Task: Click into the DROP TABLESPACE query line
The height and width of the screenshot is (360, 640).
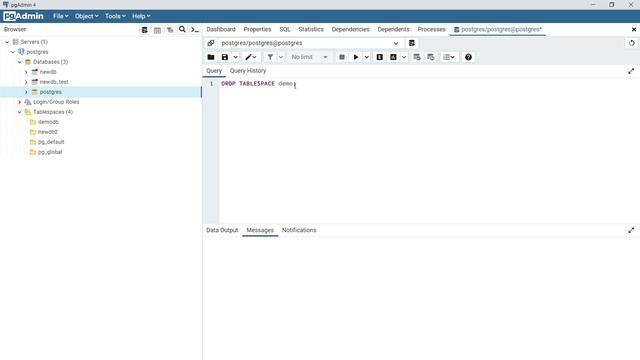Action: coord(258,84)
